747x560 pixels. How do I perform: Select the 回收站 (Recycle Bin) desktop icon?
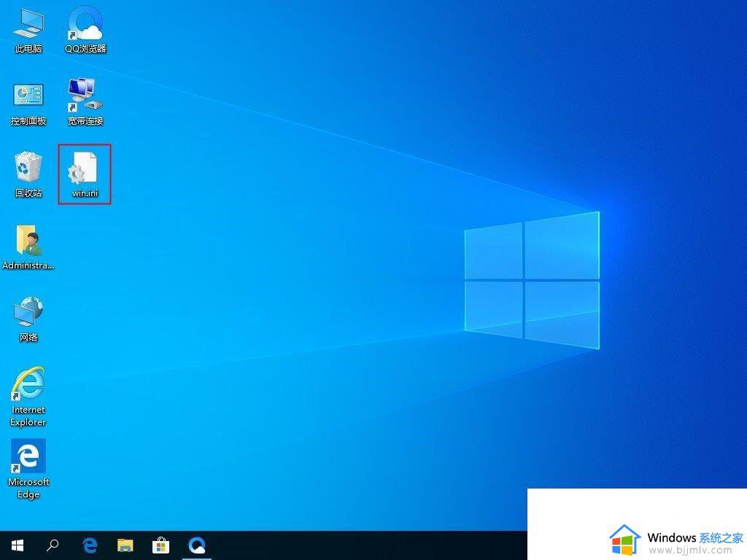coord(28,175)
